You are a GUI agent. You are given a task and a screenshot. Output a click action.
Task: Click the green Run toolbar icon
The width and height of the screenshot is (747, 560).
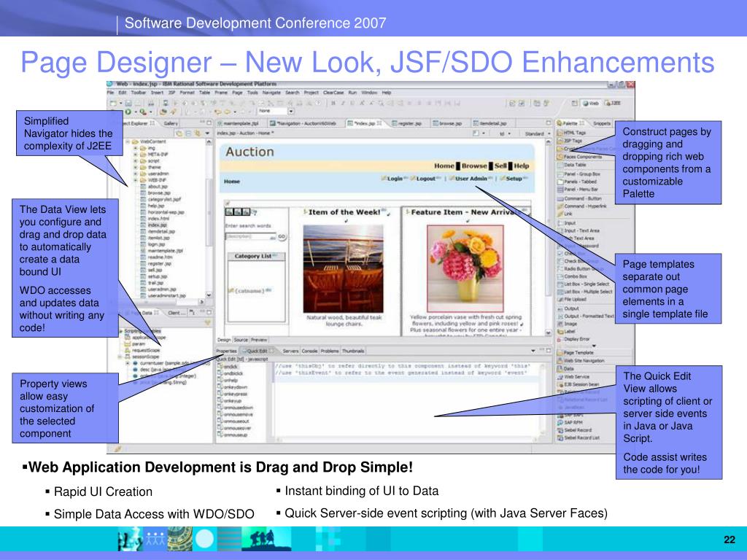(x=128, y=112)
